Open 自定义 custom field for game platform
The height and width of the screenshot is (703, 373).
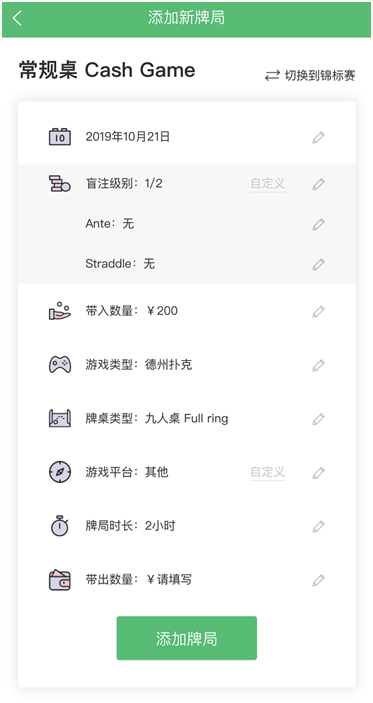coord(268,472)
